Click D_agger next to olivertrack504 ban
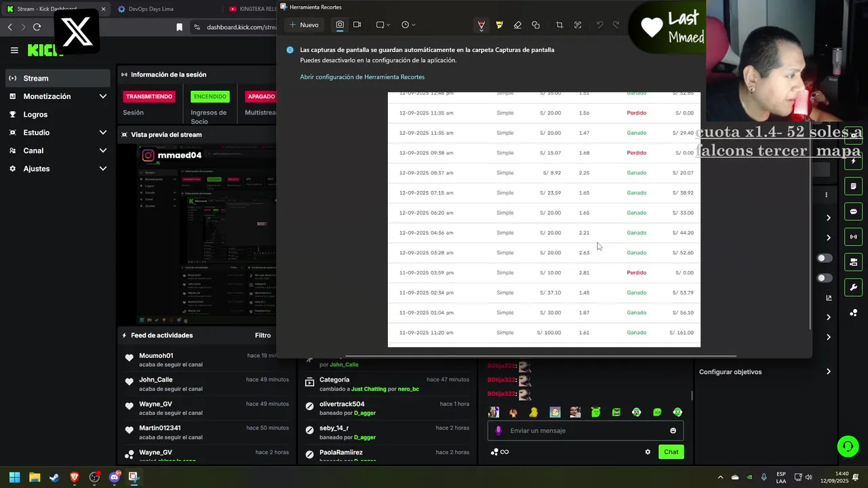Screen dimensions: 868x488 tap(364, 413)
